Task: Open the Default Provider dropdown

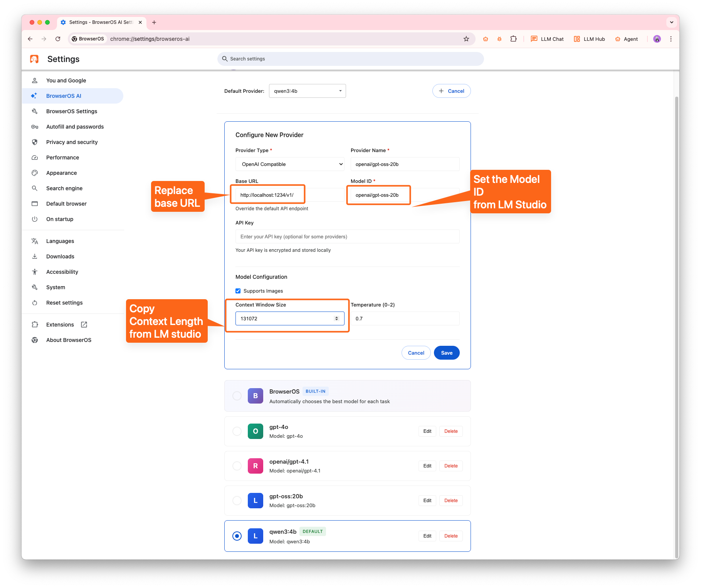Action: click(307, 91)
